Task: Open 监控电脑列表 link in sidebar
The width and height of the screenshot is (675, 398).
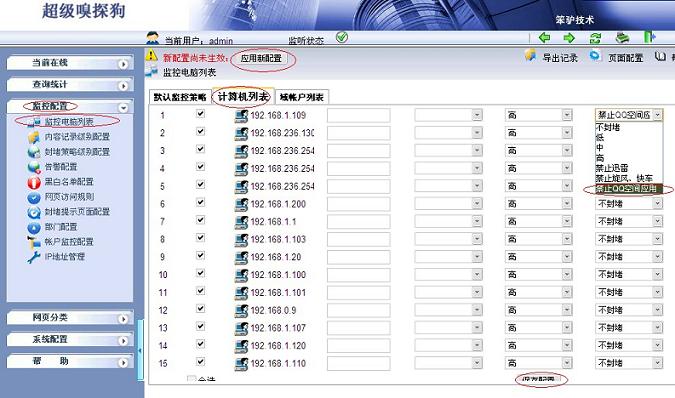Action: (x=69, y=122)
